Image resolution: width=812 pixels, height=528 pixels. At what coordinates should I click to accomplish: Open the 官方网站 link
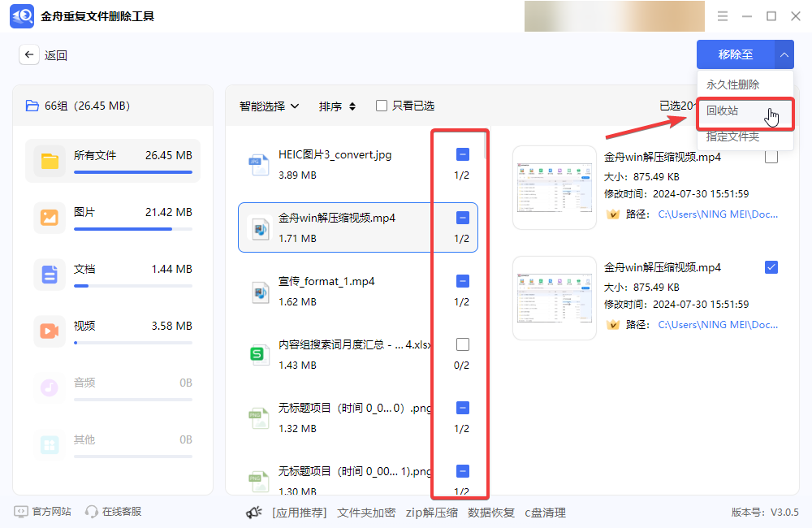[51, 512]
